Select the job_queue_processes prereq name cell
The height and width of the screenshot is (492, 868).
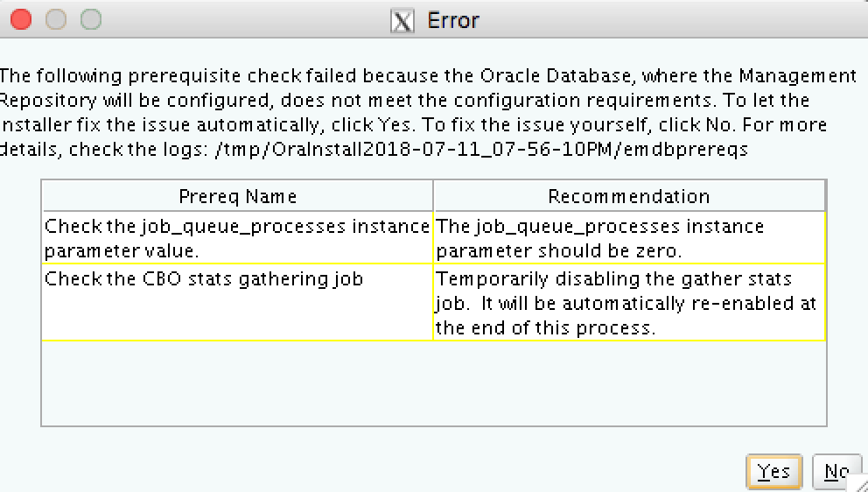pos(237,237)
